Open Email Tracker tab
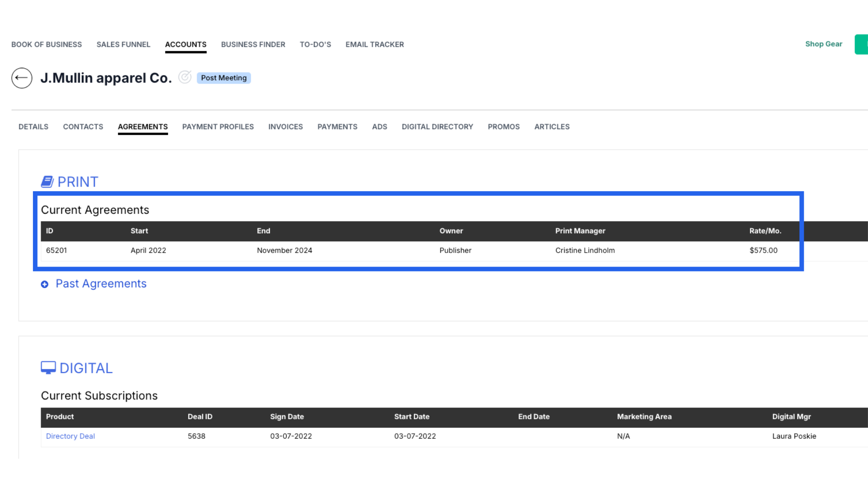Viewport: 868px width, 488px height. pyautogui.click(x=375, y=44)
